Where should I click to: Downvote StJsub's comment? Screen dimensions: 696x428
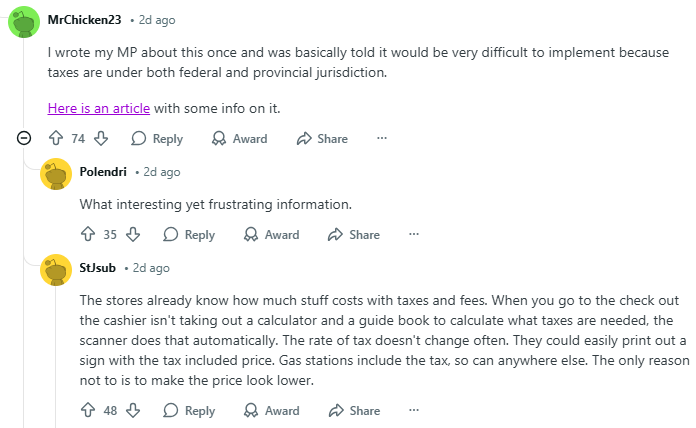(x=132, y=411)
